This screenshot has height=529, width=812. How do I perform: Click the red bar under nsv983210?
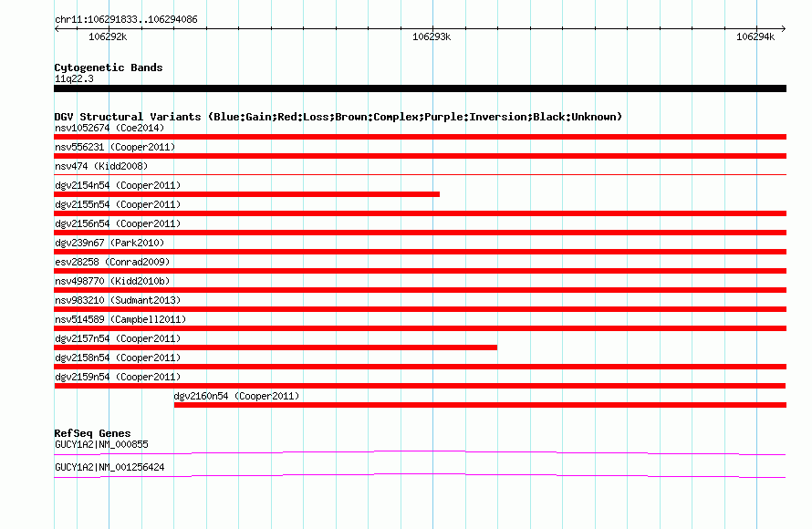tap(420, 309)
